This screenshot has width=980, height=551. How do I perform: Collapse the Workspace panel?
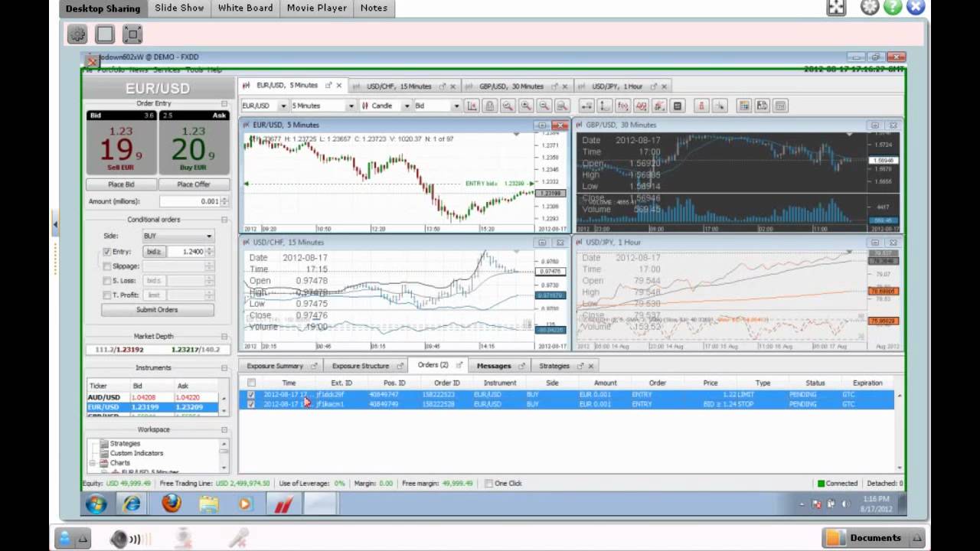click(224, 430)
